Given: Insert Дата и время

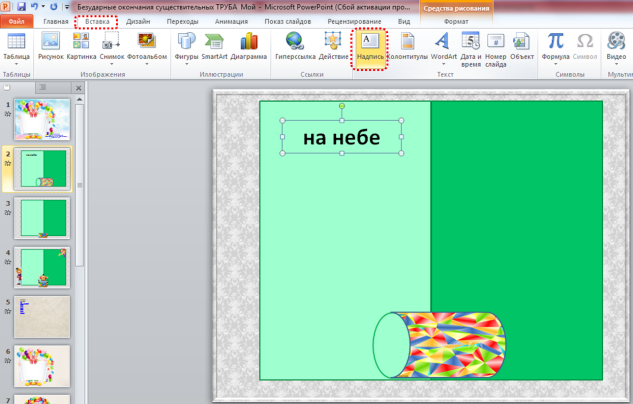Looking at the screenshot, I should (x=471, y=49).
